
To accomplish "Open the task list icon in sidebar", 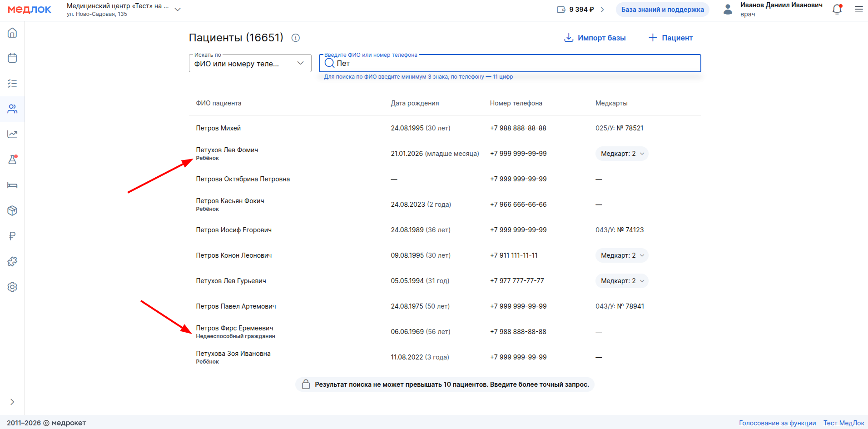I will click(12, 84).
